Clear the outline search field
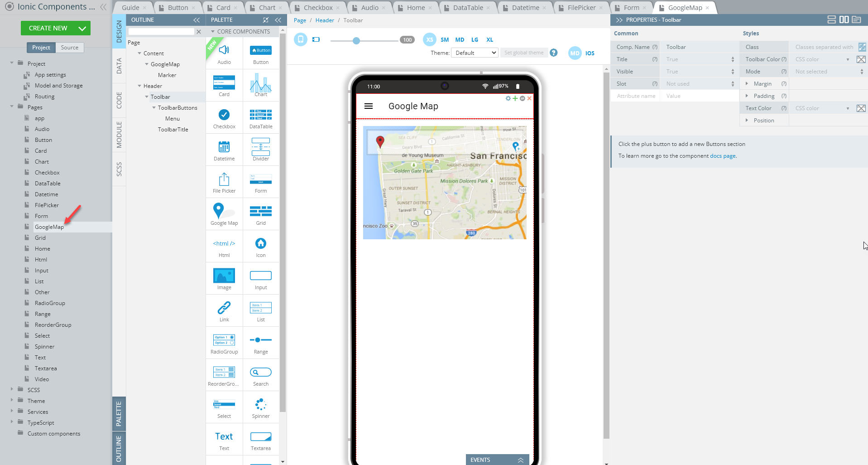 [x=199, y=31]
